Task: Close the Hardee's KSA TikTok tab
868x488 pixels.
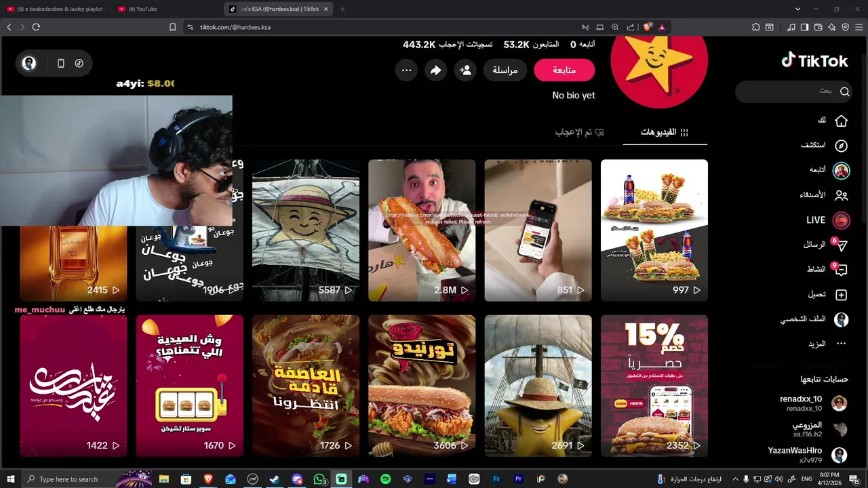Action: coord(325,9)
